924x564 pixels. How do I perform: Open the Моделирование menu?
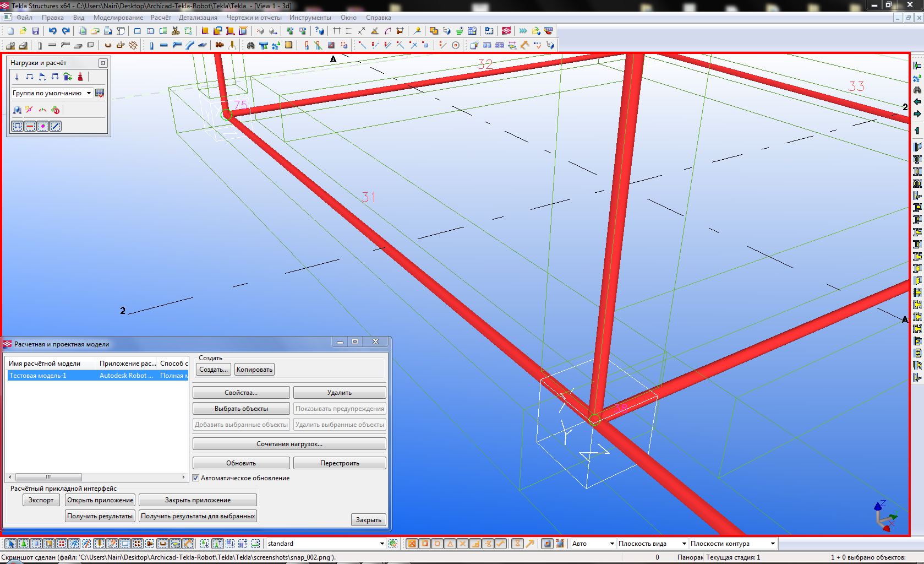click(x=118, y=18)
